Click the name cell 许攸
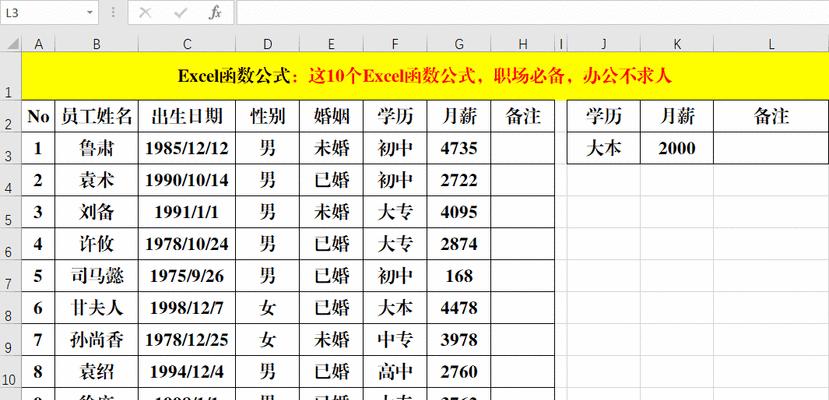This screenshot has width=829, height=400. tap(96, 244)
